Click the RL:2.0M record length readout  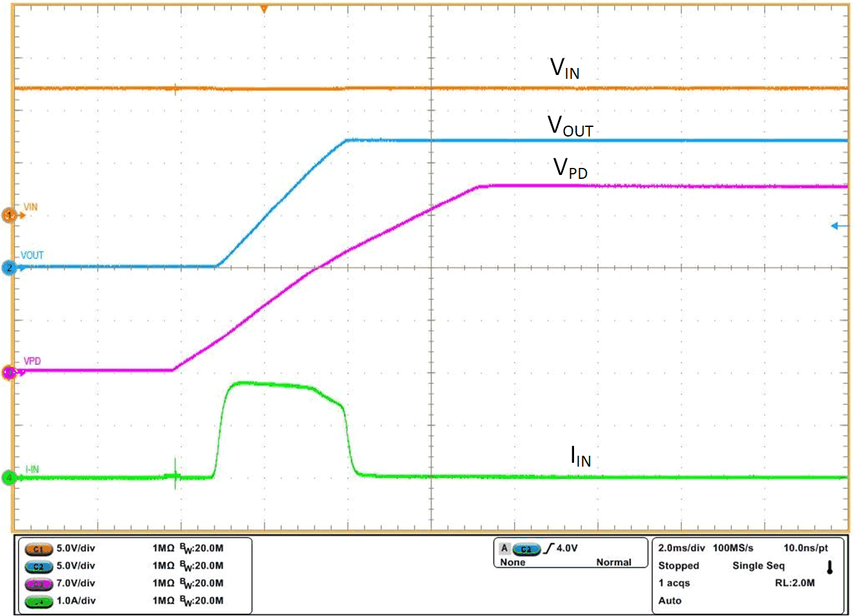tap(795, 583)
